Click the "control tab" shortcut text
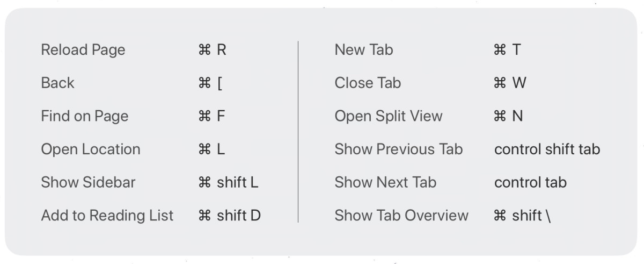This screenshot has width=644, height=264. (x=530, y=182)
